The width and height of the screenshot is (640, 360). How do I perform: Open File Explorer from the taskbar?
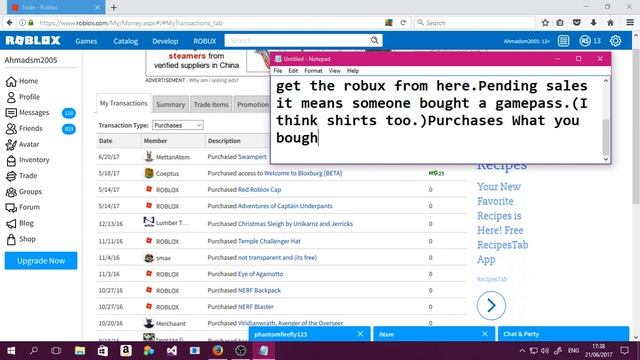click(80, 351)
